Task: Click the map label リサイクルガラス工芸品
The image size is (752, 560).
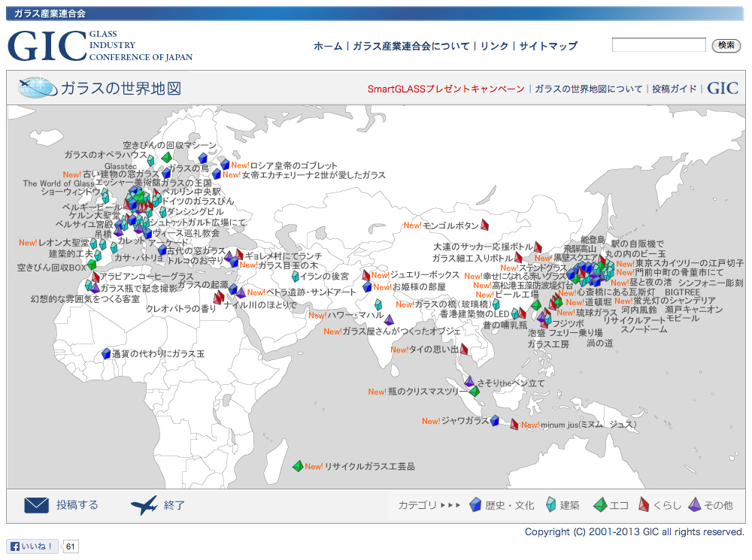Action: point(370,466)
